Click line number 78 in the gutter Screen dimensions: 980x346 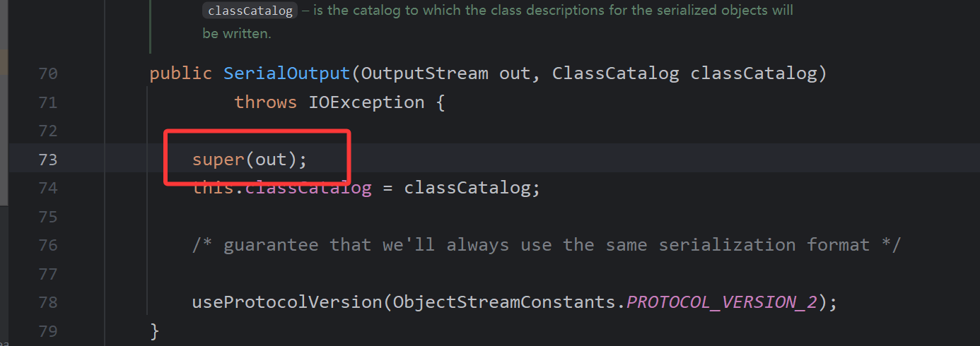click(48, 302)
